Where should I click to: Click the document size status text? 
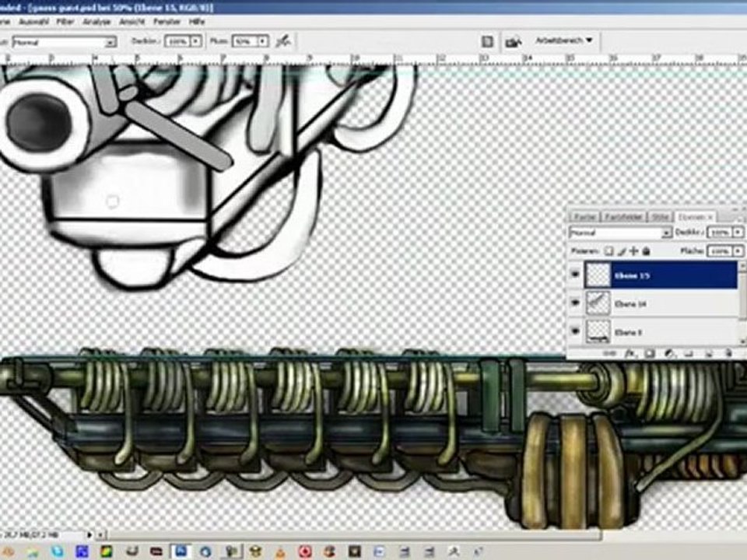pyautogui.click(x=31, y=535)
